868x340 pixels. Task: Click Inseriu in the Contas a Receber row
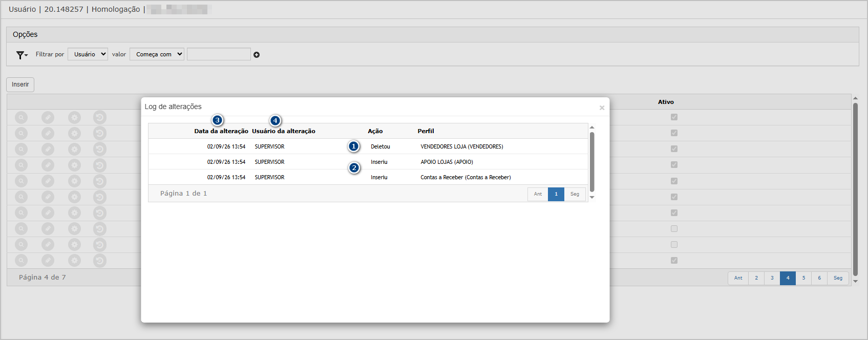coord(379,177)
